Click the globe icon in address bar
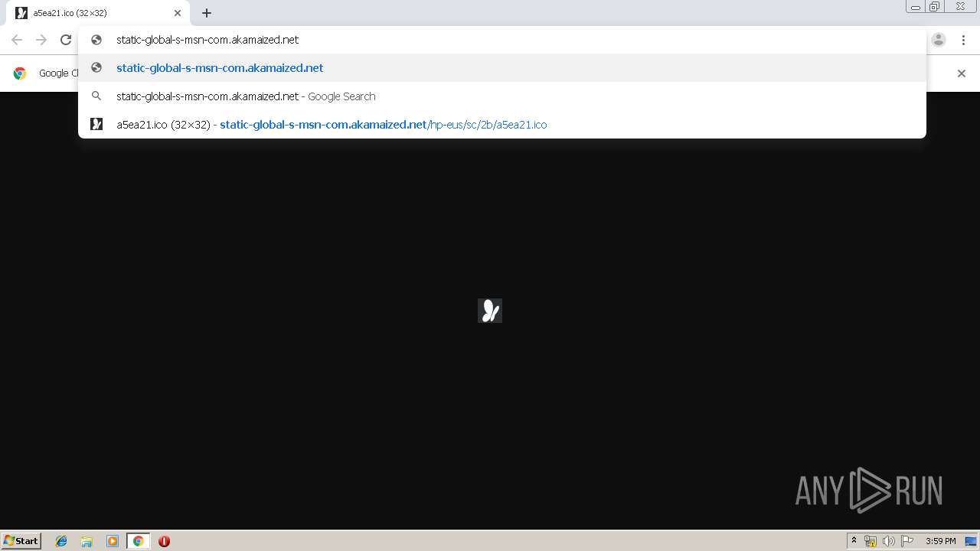The width and height of the screenshot is (980, 551). [96, 40]
